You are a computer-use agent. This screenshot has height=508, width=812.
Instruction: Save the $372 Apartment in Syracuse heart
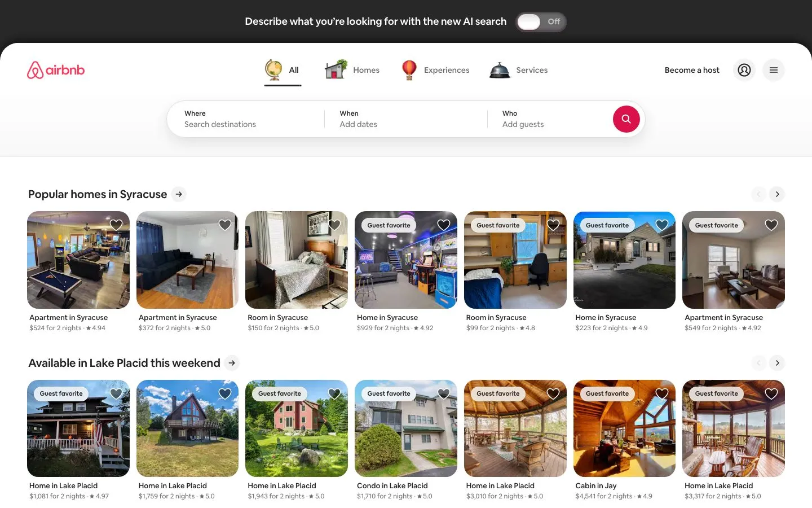[225, 225]
